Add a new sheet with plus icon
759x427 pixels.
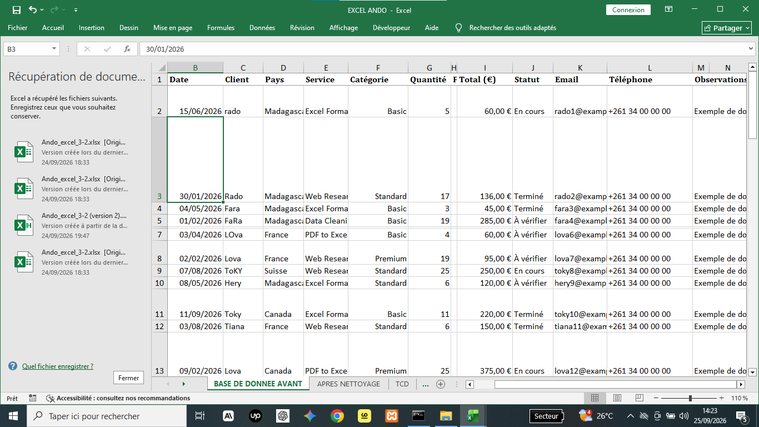[x=440, y=384]
